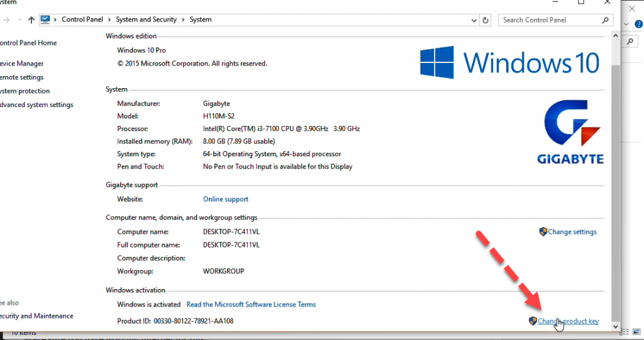Click the Up navigation arrow icon
644x340 pixels.
31,20
